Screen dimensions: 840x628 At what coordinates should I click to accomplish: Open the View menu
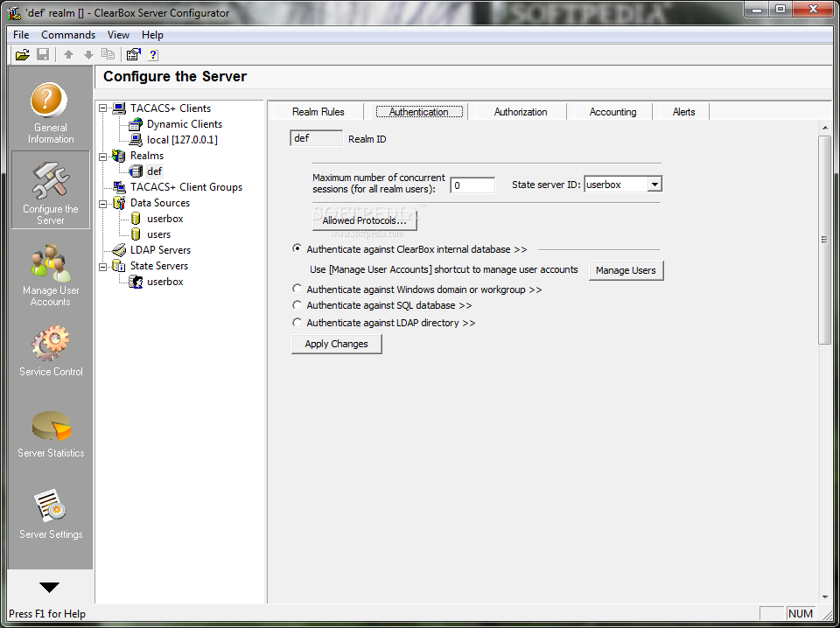pyautogui.click(x=118, y=35)
